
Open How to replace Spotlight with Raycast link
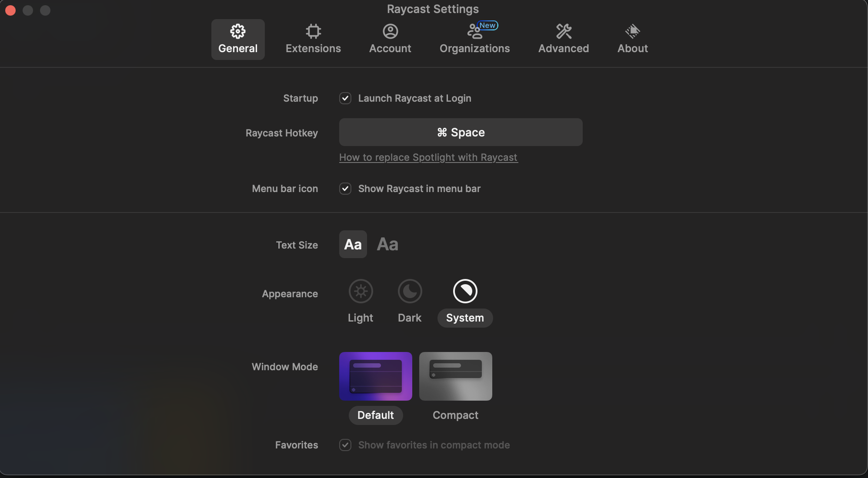coord(428,157)
